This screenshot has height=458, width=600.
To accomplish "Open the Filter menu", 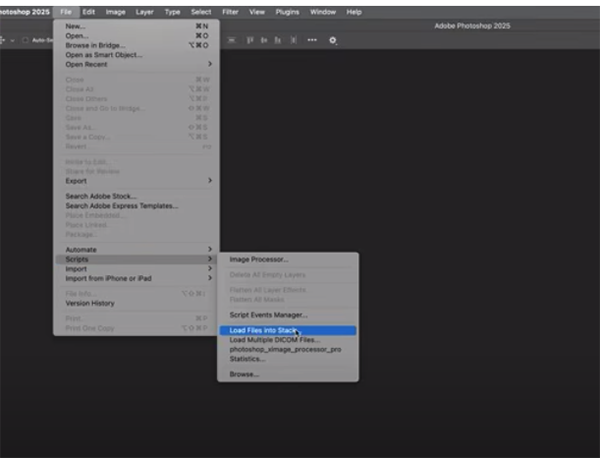I will (230, 12).
